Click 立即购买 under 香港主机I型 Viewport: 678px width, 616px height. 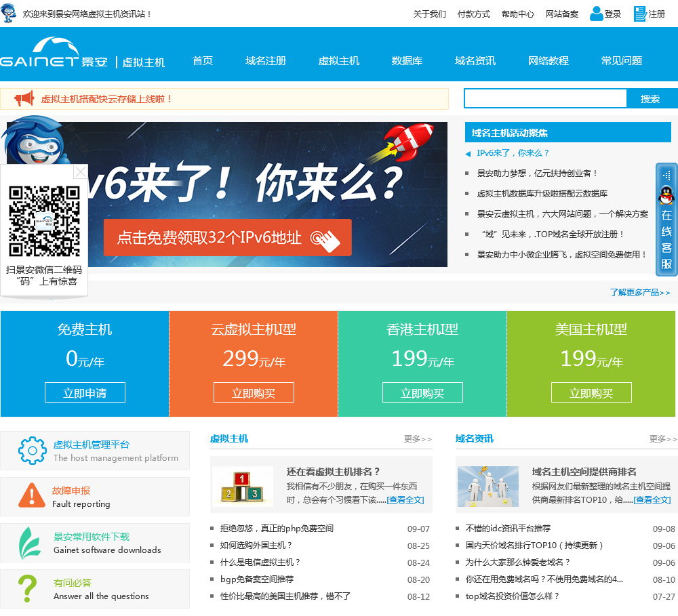pyautogui.click(x=422, y=392)
